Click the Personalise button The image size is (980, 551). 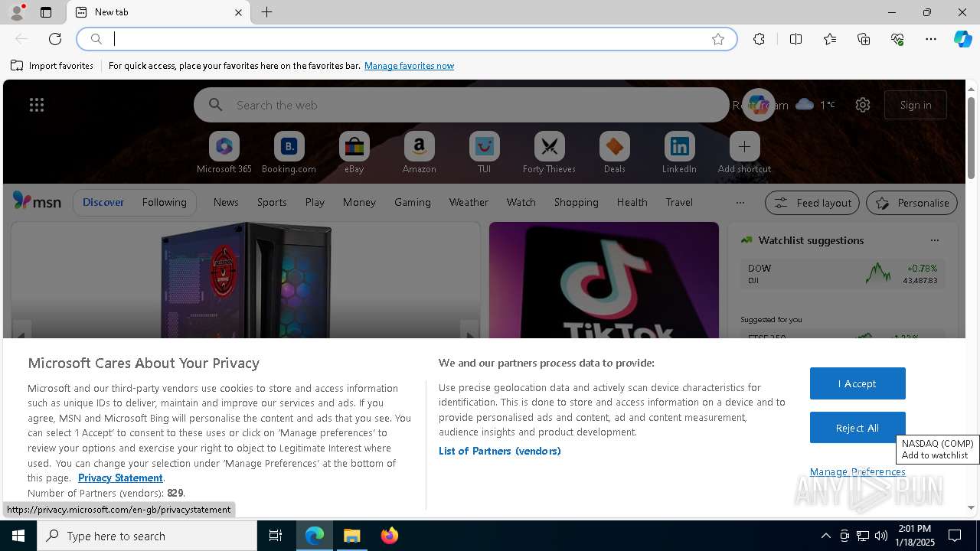coord(912,203)
